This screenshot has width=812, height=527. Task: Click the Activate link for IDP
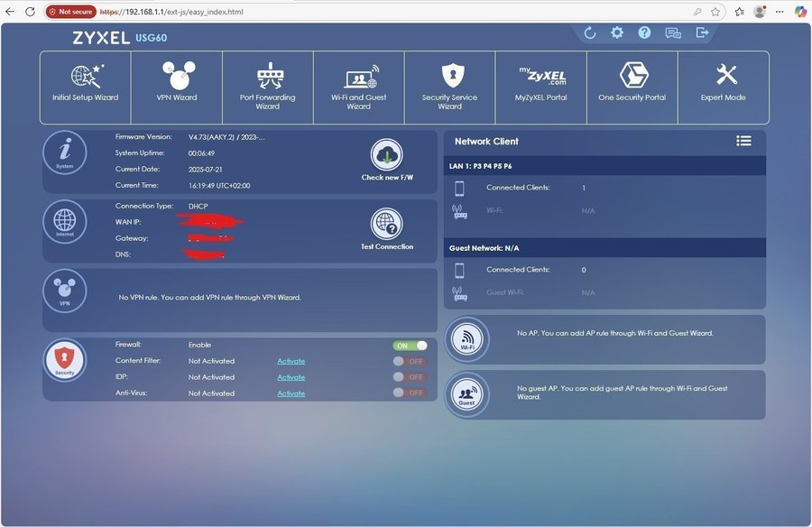291,377
